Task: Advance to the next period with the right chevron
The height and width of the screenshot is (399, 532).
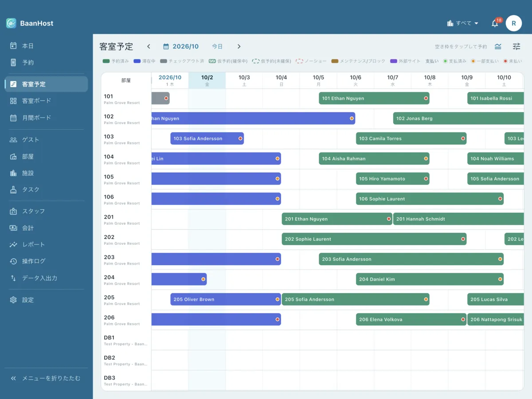Action: point(239,47)
